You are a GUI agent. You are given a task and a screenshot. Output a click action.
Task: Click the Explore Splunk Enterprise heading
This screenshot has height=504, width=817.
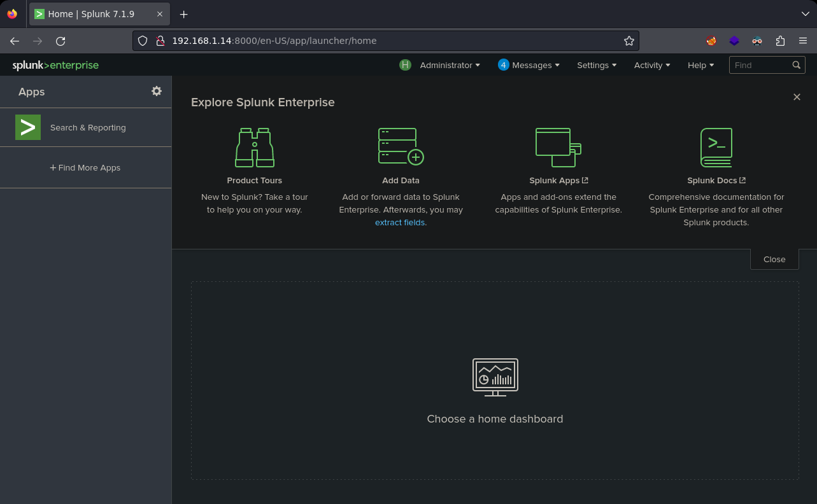click(x=263, y=102)
